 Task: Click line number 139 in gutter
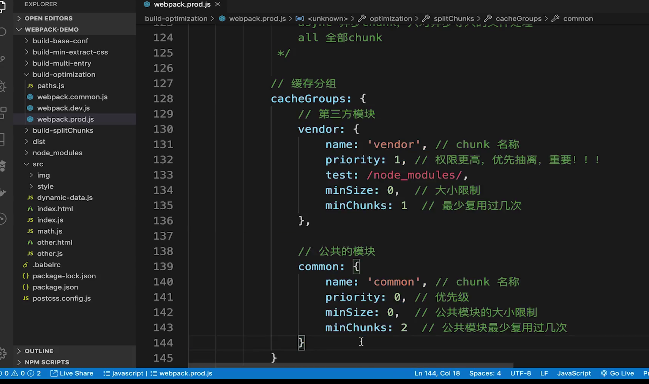coord(163,267)
